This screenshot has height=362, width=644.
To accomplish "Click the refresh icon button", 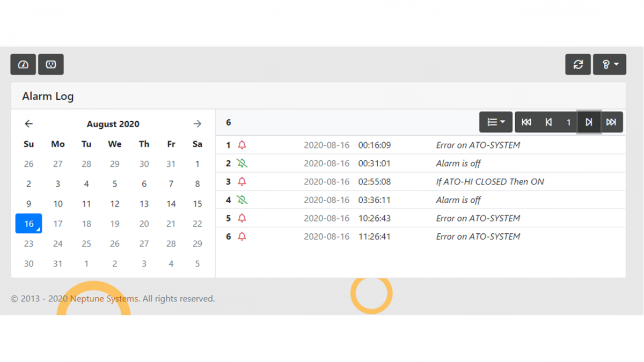I will [578, 64].
